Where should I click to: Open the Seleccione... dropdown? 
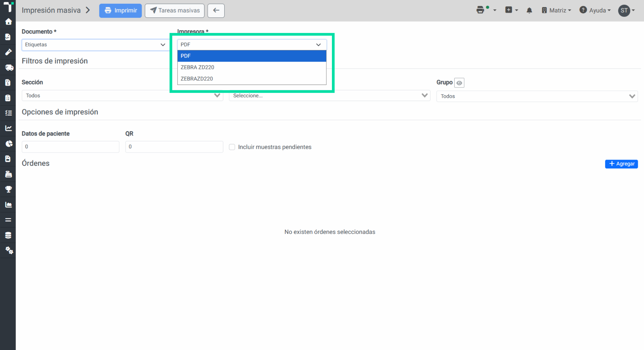pos(330,96)
